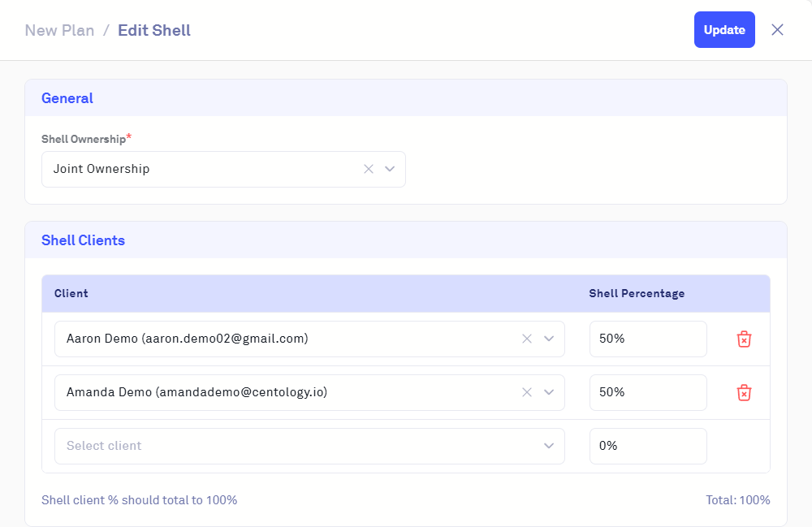The width and height of the screenshot is (812, 527).
Task: Delete the Amanda Demo client row
Action: (x=744, y=393)
